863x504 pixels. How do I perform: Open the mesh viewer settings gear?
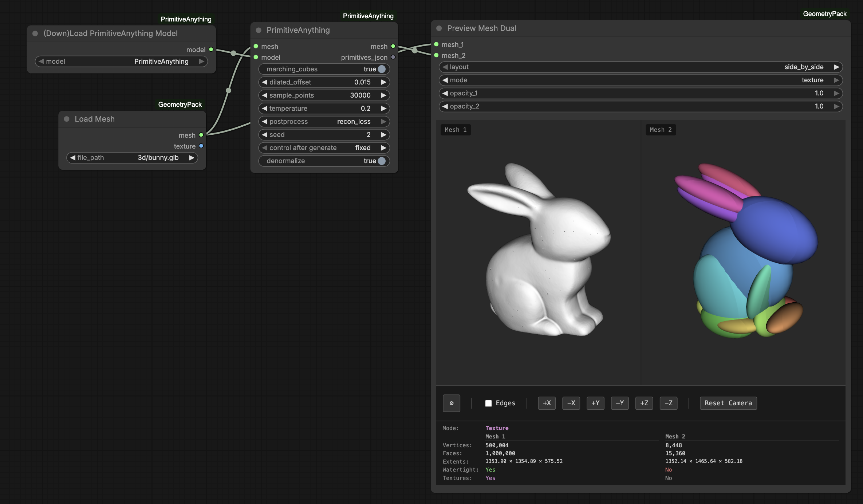pos(452,403)
